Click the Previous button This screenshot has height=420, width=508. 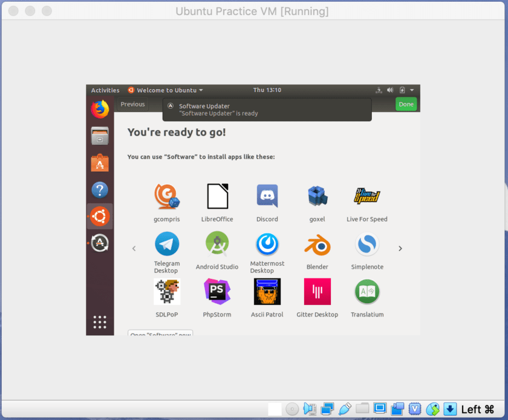click(x=132, y=105)
